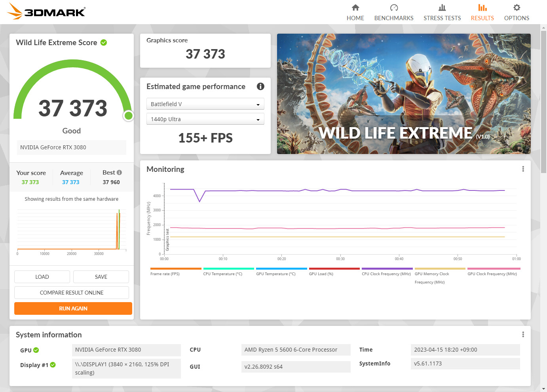The image size is (547, 392).
Task: Click the scrollbar down arrow
Action: coord(543,389)
